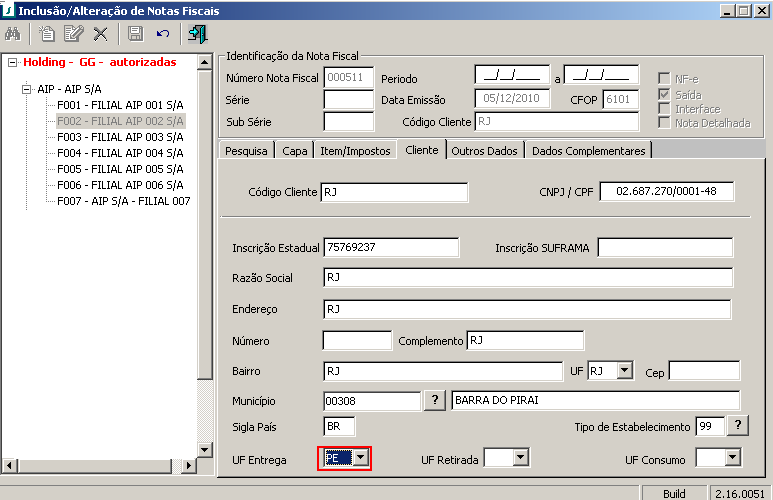The width and height of the screenshot is (773, 500).
Task: Open the UF Entrega dropdown
Action: coord(361,458)
